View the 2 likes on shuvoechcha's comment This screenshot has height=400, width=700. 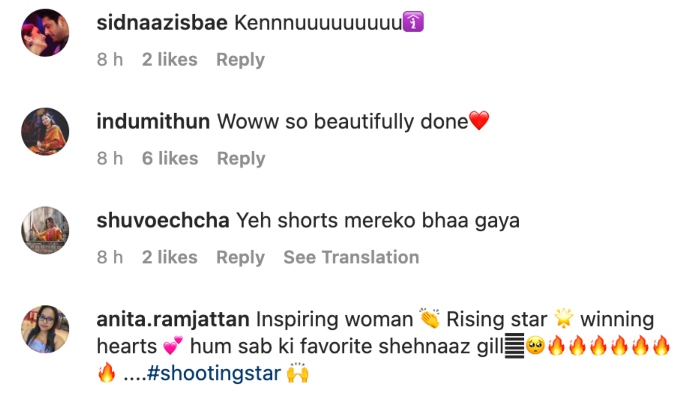point(169,258)
